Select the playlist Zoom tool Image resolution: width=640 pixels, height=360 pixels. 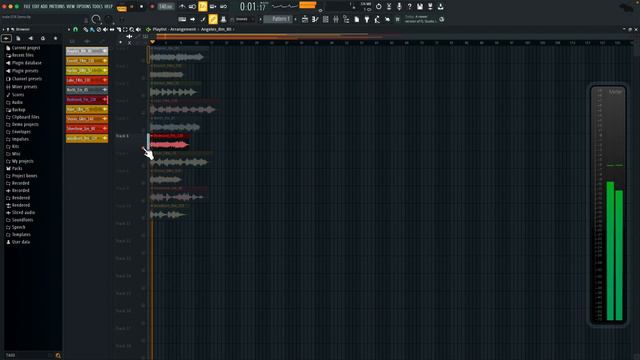point(131,29)
